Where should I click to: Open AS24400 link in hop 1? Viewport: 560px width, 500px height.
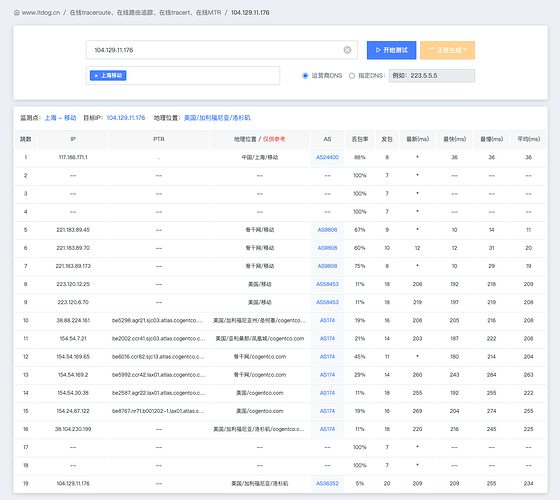click(327, 157)
